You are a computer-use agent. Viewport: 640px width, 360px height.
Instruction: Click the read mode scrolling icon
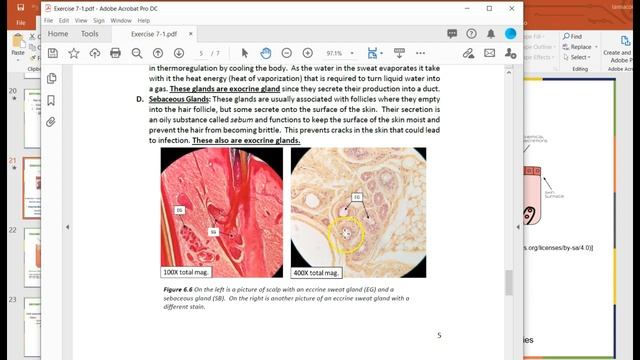399,53
